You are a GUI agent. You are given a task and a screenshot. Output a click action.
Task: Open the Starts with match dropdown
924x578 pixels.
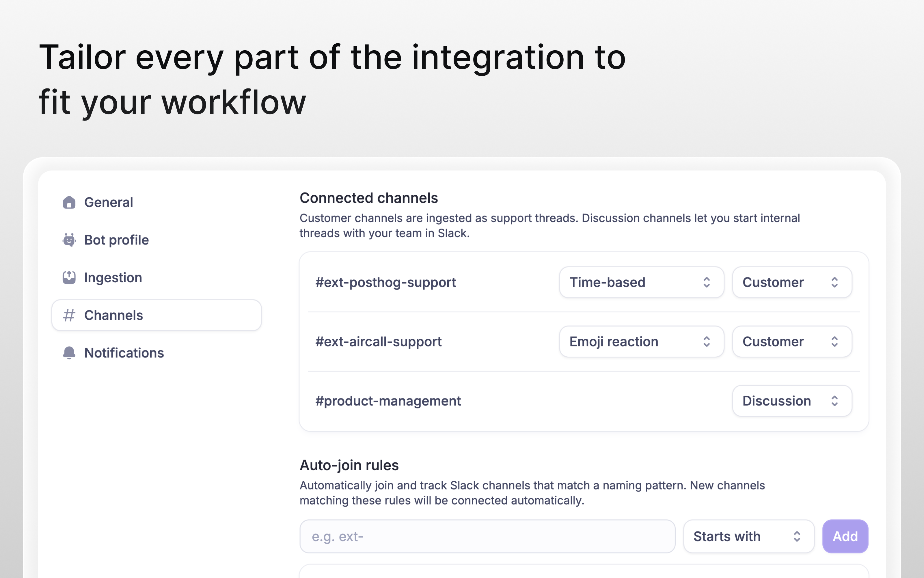pyautogui.click(x=748, y=536)
